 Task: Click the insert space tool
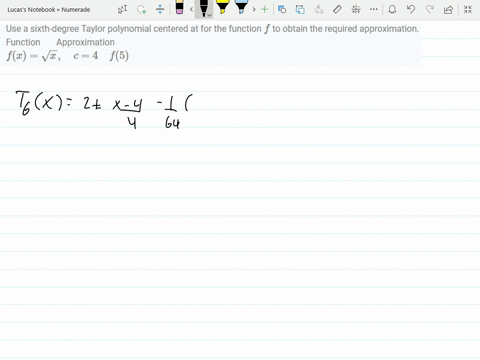click(x=160, y=9)
